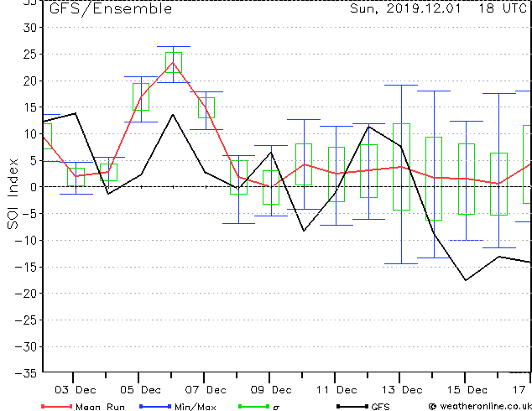Click the 'Min/Max' legend label
The height and width of the screenshot is (411, 532).
point(196,407)
